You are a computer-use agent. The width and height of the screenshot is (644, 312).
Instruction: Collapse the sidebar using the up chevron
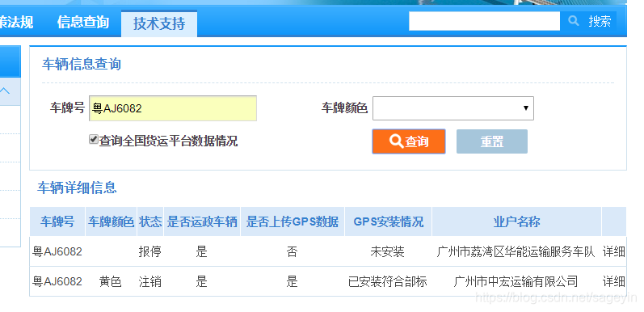(6, 91)
